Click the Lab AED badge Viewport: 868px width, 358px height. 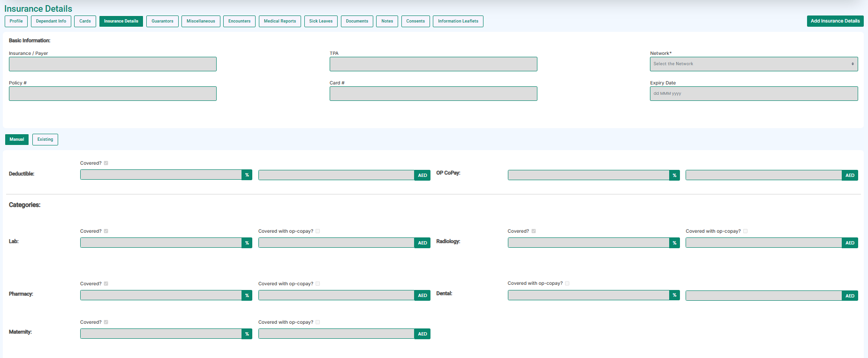423,243
